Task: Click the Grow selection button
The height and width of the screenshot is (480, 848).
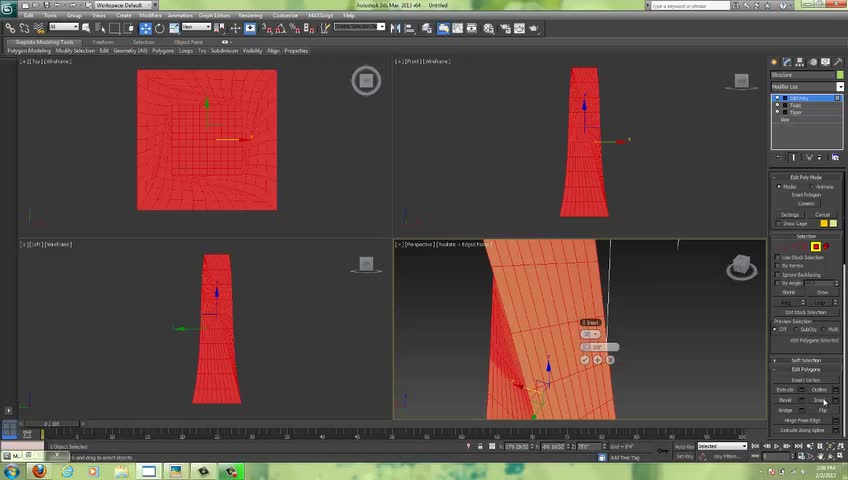Action: 822,292
